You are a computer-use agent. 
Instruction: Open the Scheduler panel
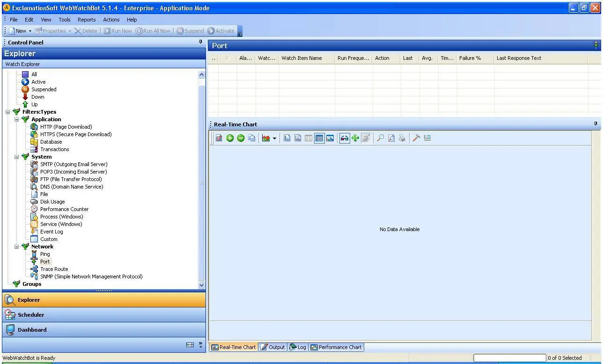pyautogui.click(x=103, y=314)
